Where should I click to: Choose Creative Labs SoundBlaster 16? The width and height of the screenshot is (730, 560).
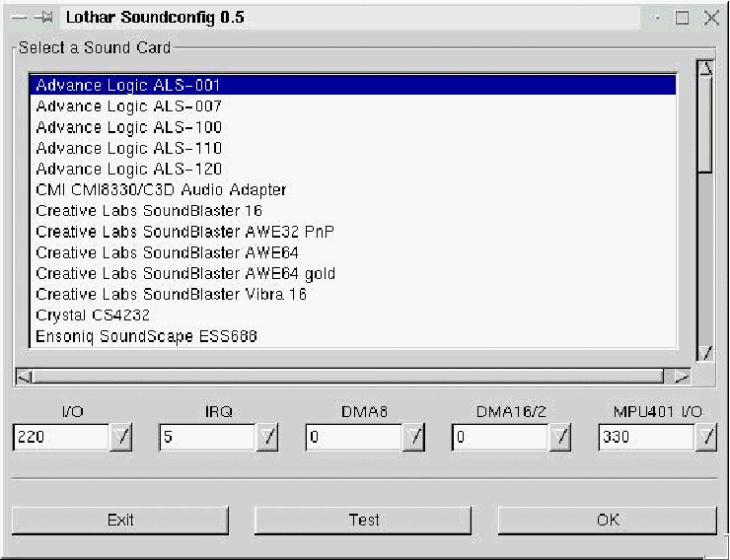(x=353, y=211)
